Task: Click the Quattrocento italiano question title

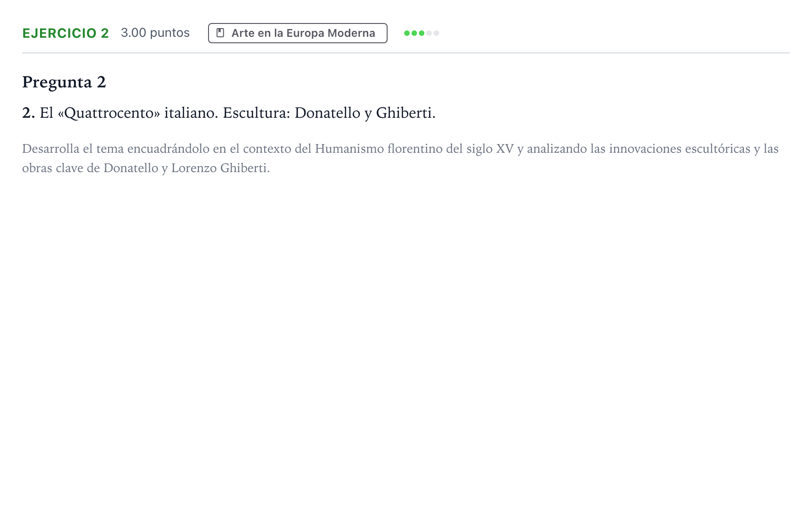Action: point(229,113)
